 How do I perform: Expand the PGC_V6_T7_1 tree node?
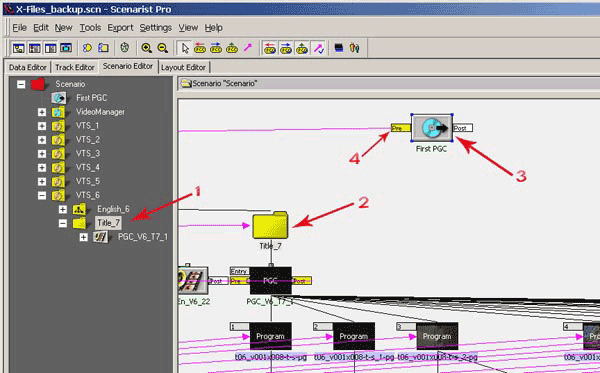pos(83,237)
